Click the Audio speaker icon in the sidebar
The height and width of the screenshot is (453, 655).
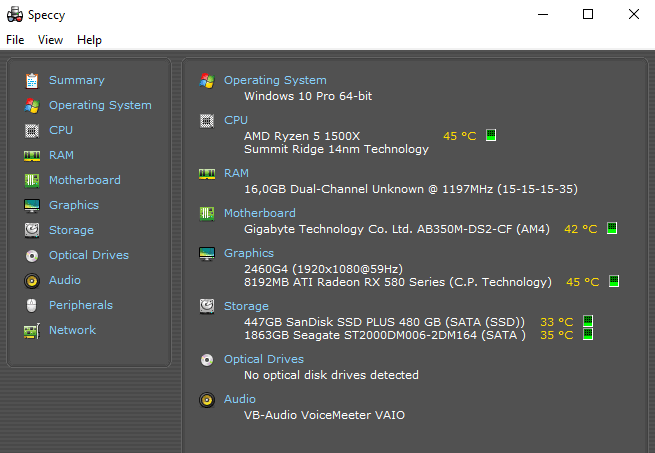pos(32,280)
